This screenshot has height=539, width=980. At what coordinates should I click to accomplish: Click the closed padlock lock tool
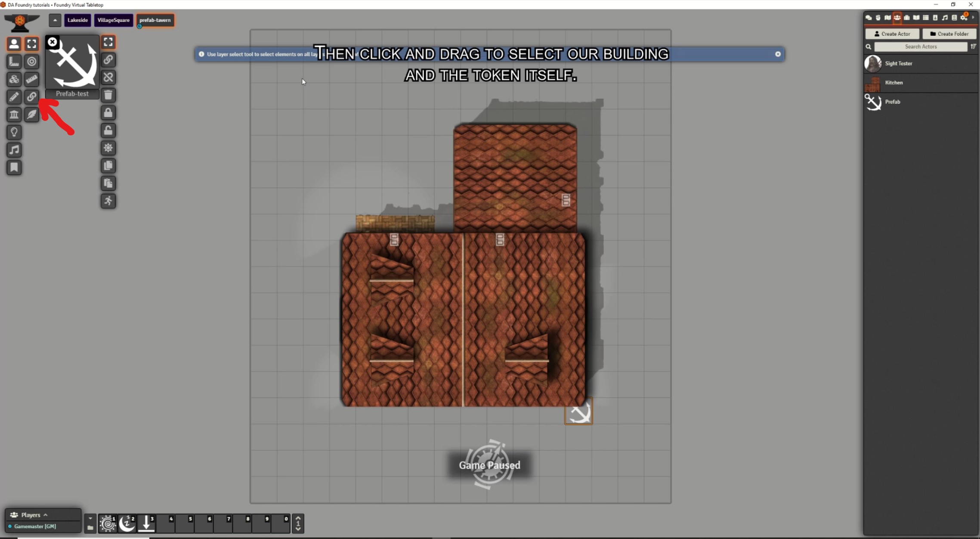click(108, 113)
